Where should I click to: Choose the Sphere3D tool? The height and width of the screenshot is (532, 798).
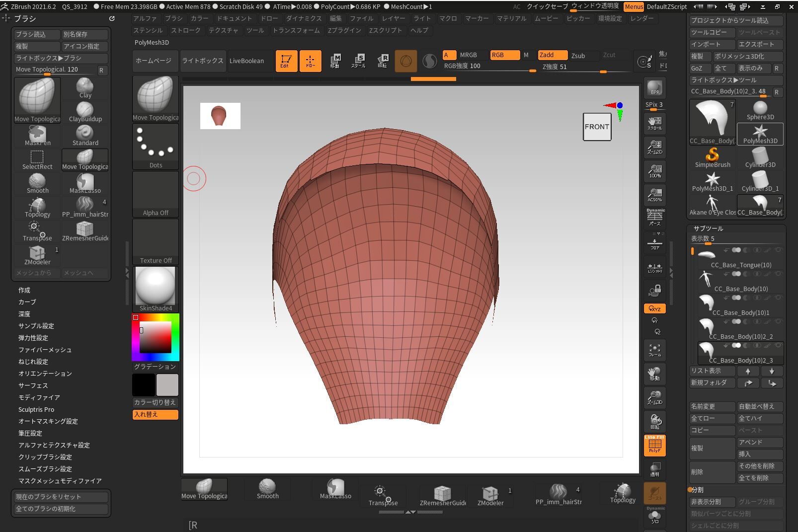coord(760,110)
